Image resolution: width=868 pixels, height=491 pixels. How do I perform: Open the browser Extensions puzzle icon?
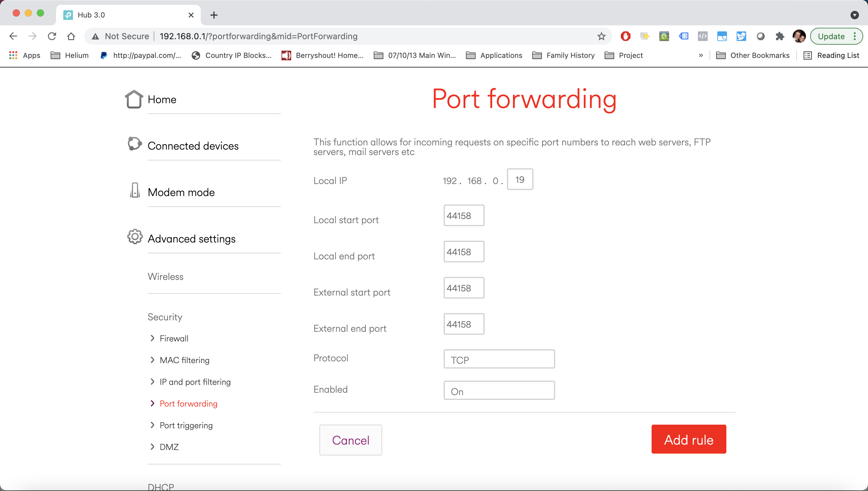(x=779, y=36)
